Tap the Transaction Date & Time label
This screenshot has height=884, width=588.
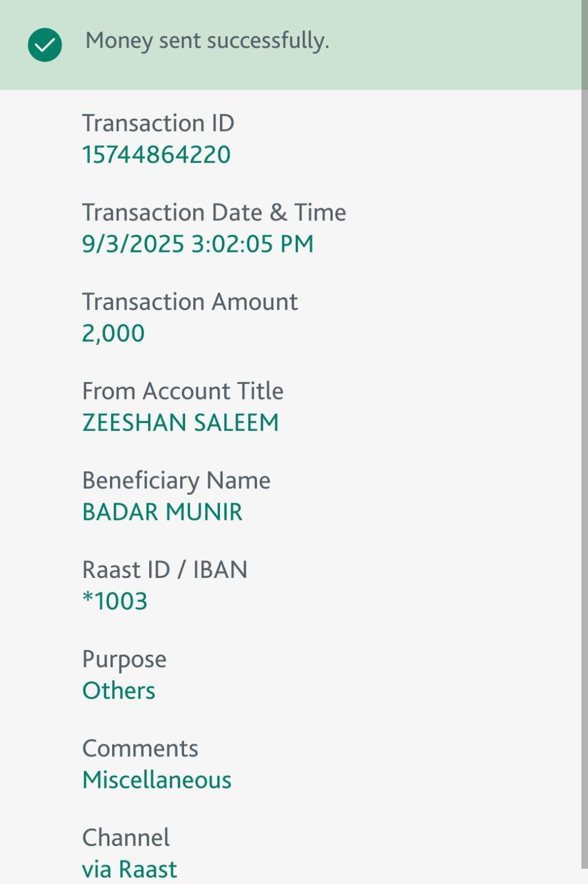pyautogui.click(x=214, y=212)
